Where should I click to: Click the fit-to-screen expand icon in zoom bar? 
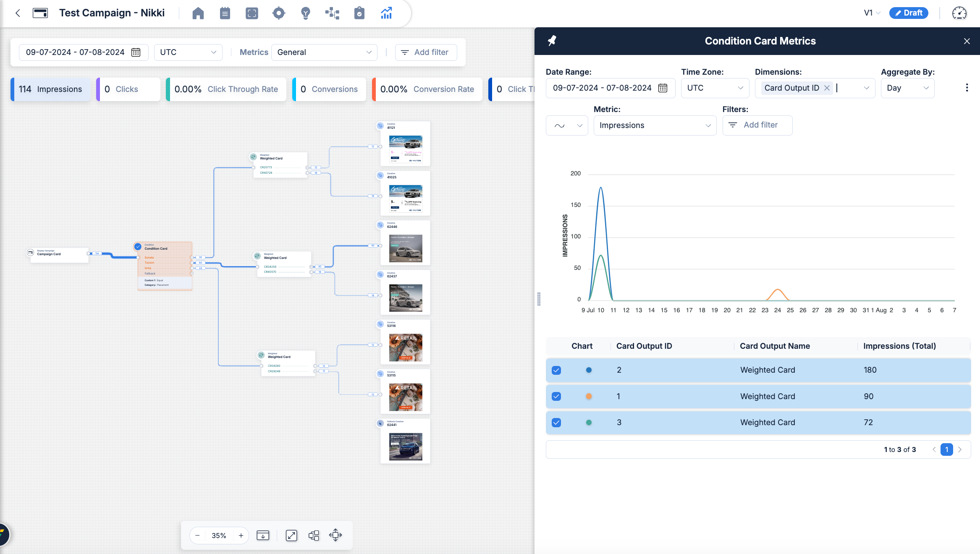tap(291, 535)
